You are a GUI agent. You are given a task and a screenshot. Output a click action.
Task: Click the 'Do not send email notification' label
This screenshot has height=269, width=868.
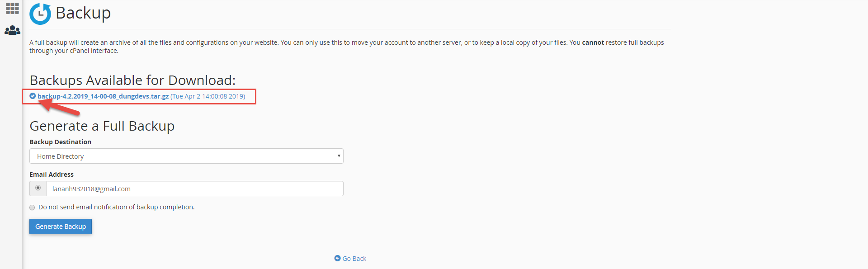117,207
